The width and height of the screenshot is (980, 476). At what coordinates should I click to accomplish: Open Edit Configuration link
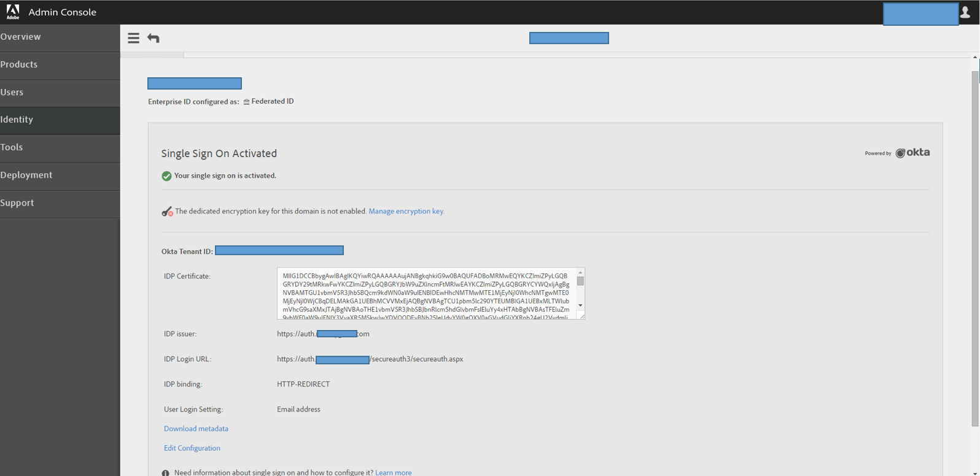[192, 448]
